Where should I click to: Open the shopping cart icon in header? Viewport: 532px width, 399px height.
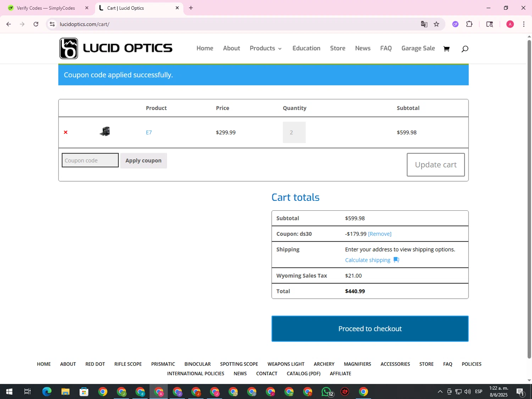point(447,49)
